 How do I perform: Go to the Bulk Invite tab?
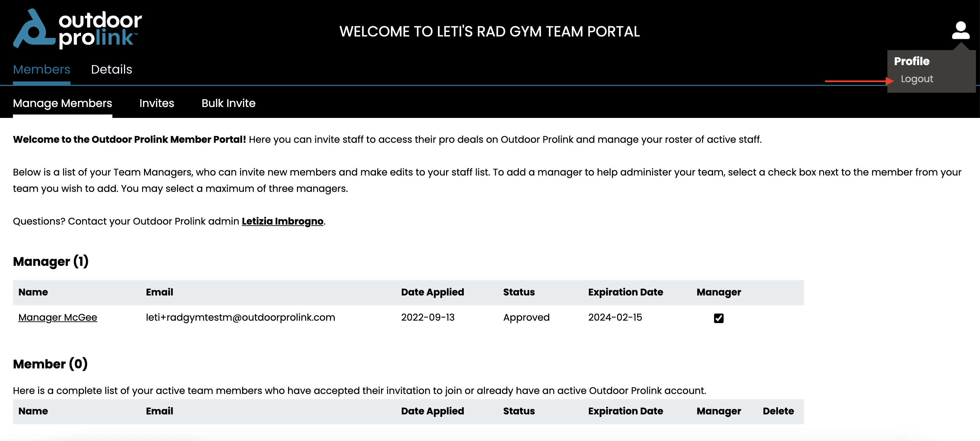(228, 103)
